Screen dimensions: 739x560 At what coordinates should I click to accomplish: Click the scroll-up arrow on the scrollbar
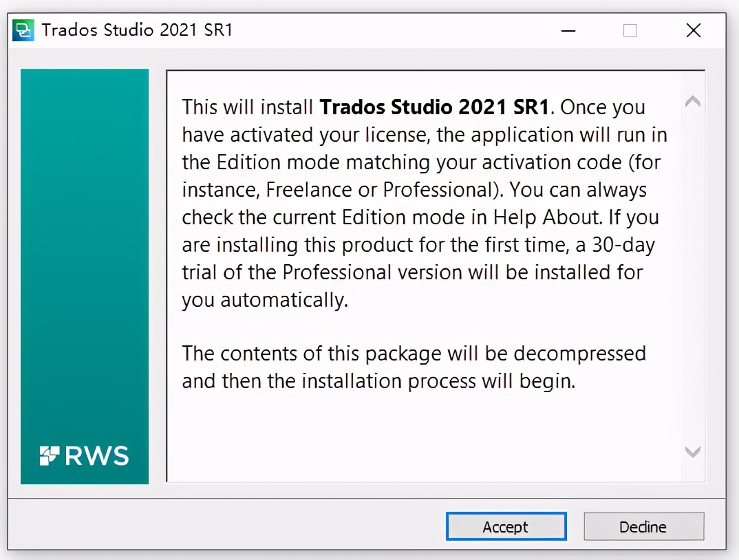[x=693, y=100]
